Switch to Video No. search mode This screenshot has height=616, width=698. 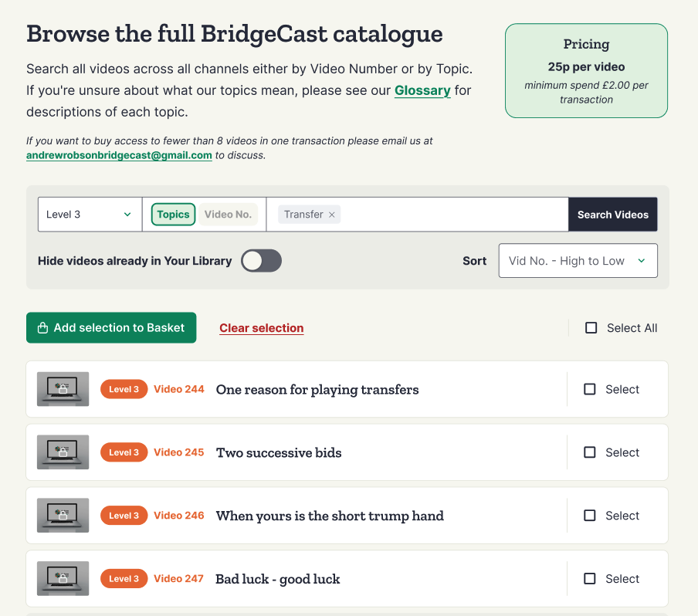tap(228, 215)
